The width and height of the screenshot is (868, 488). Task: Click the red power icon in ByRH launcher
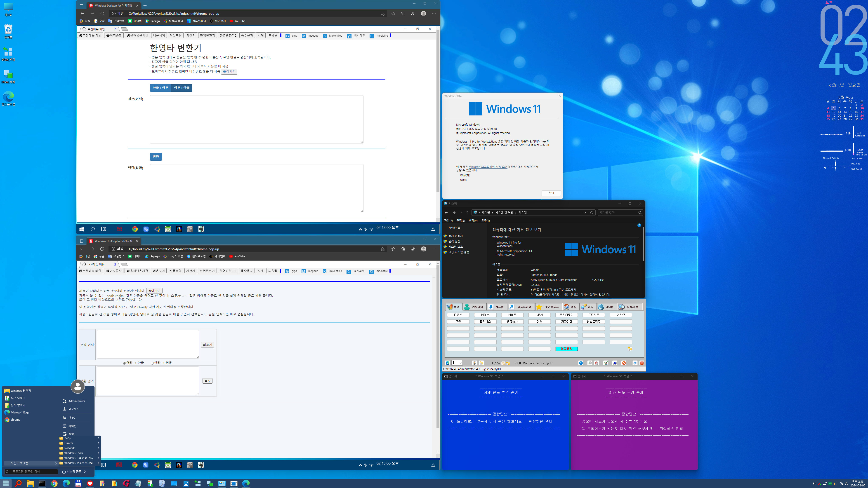(x=642, y=363)
